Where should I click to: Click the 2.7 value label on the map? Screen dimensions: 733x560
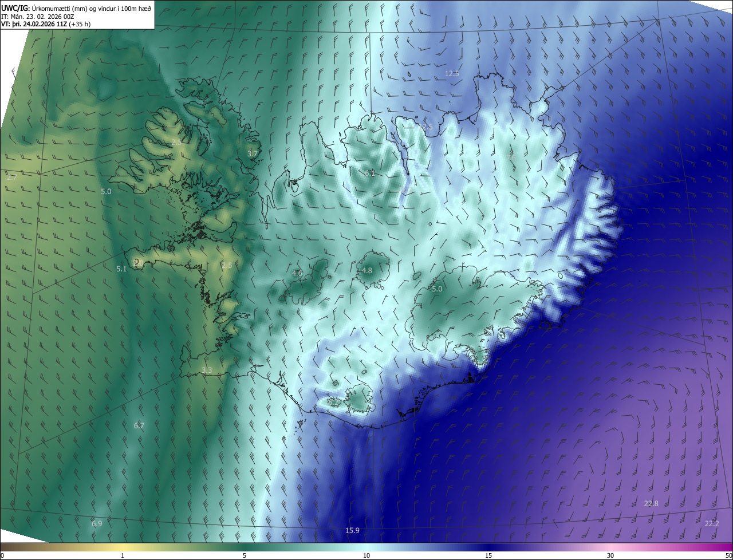11,178
